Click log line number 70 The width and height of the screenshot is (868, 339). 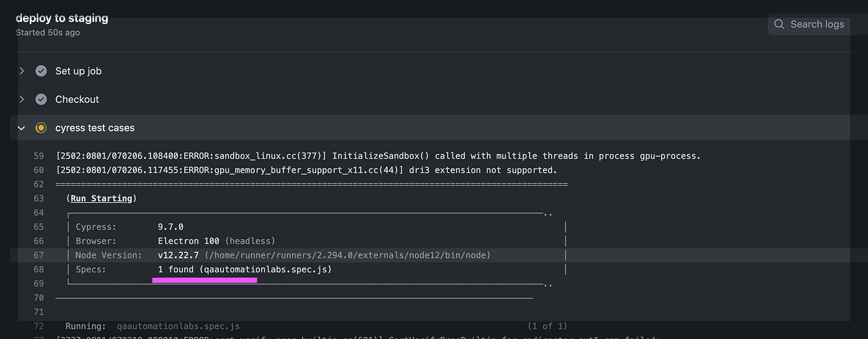tap(38, 298)
